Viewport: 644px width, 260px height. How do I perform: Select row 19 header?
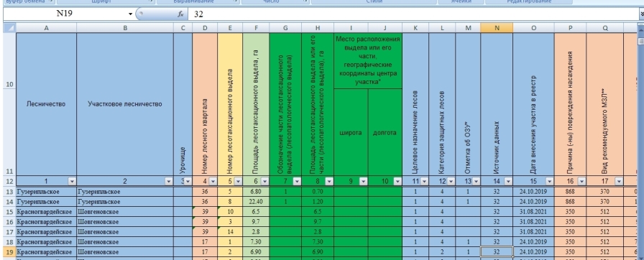pos(9,251)
